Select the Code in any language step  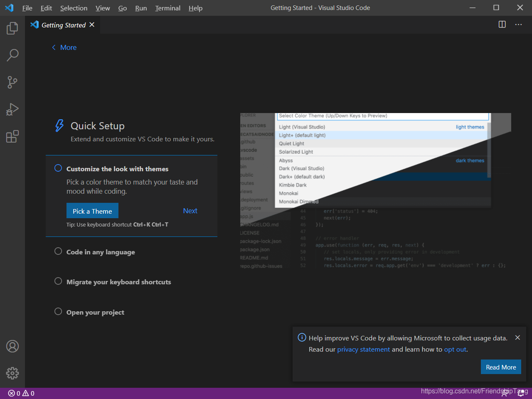tap(101, 252)
